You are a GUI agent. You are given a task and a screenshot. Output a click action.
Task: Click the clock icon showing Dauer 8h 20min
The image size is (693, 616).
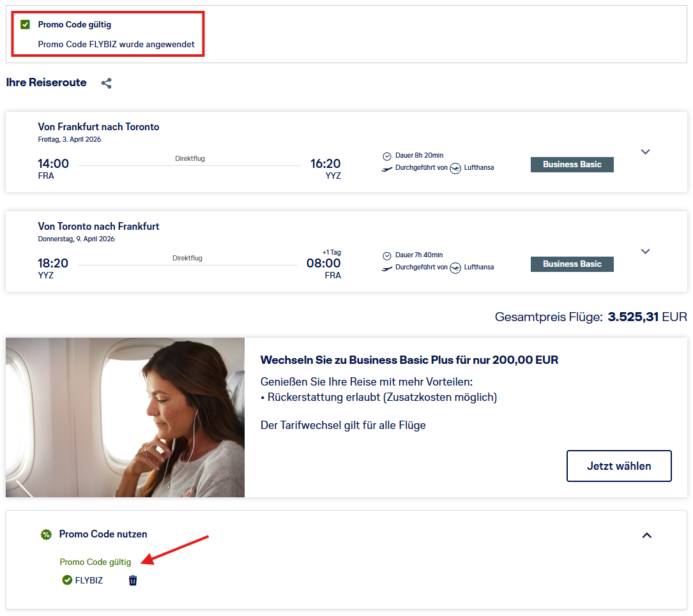coord(387,156)
